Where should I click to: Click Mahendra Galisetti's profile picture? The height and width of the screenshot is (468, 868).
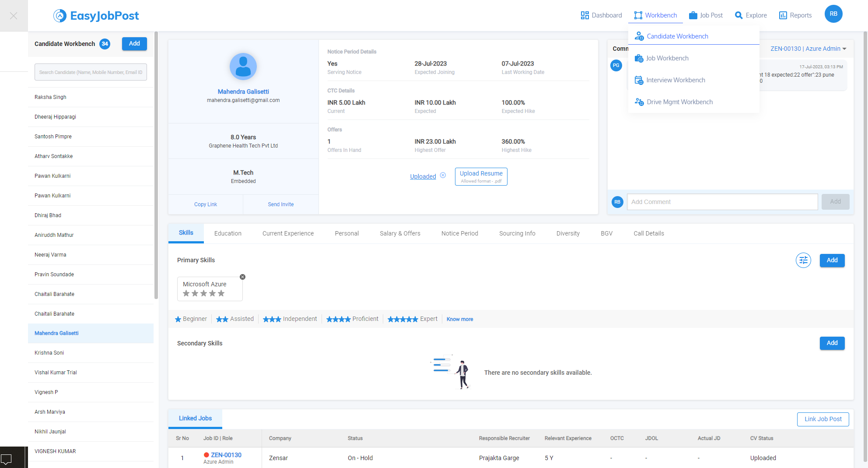[x=243, y=67]
